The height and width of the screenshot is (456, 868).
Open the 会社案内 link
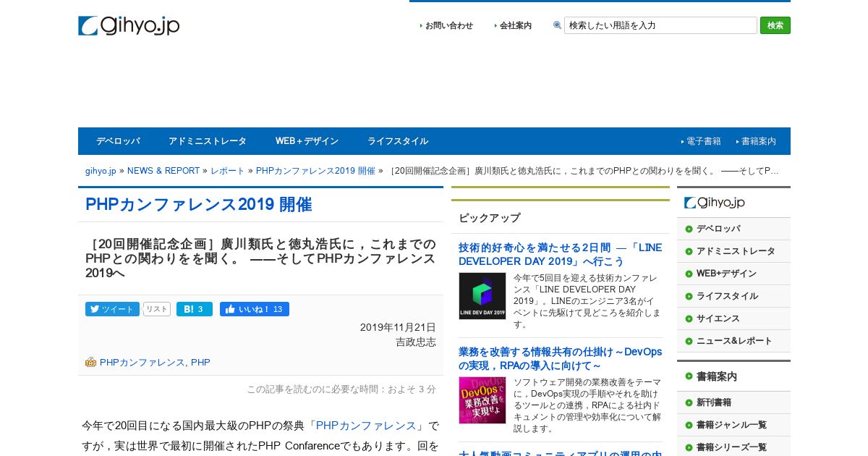point(516,25)
